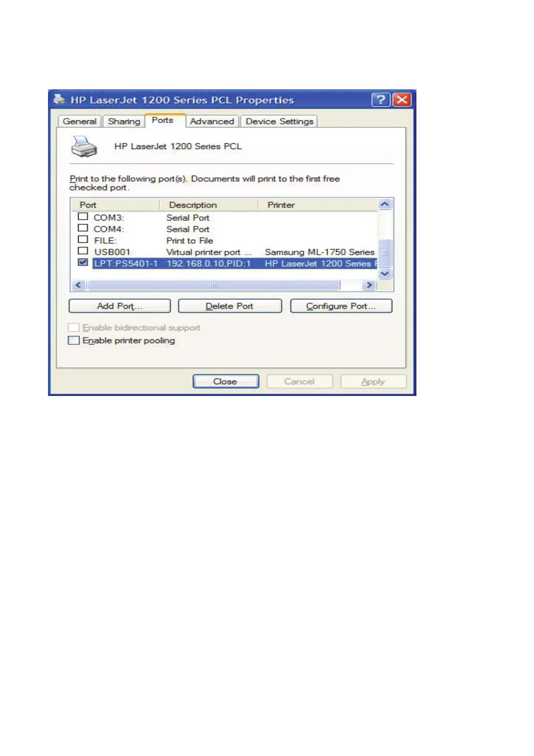Viewport: 534px width, 756px height.
Task: Click the Serial Port description in COM3: row
Action: point(188,218)
